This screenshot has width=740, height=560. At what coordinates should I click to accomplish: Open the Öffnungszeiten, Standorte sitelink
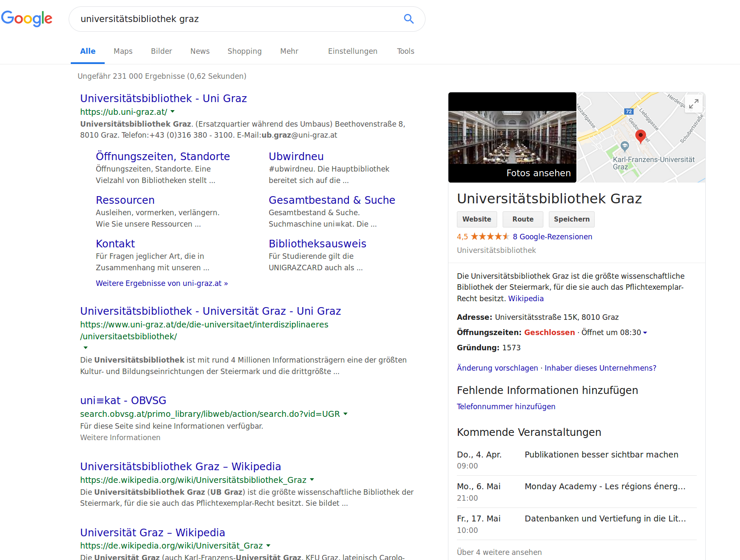click(163, 156)
